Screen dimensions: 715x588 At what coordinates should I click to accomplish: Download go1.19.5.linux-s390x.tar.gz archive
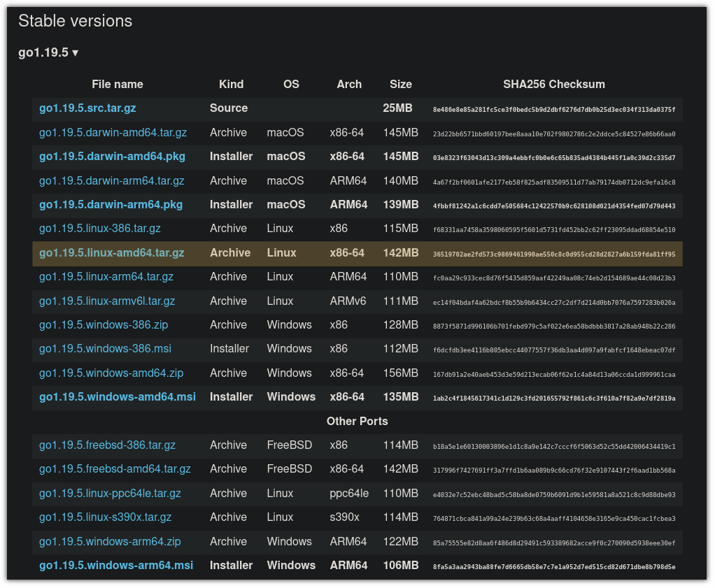click(105, 517)
